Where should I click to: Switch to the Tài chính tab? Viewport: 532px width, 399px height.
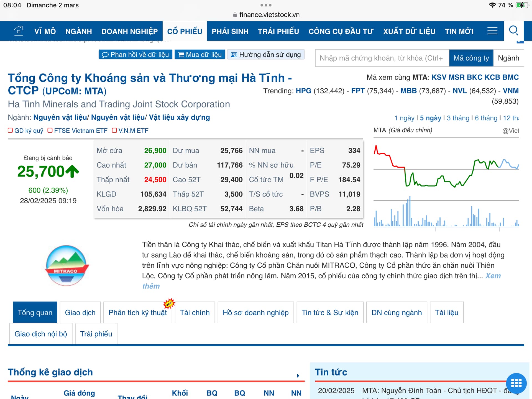coord(195,313)
